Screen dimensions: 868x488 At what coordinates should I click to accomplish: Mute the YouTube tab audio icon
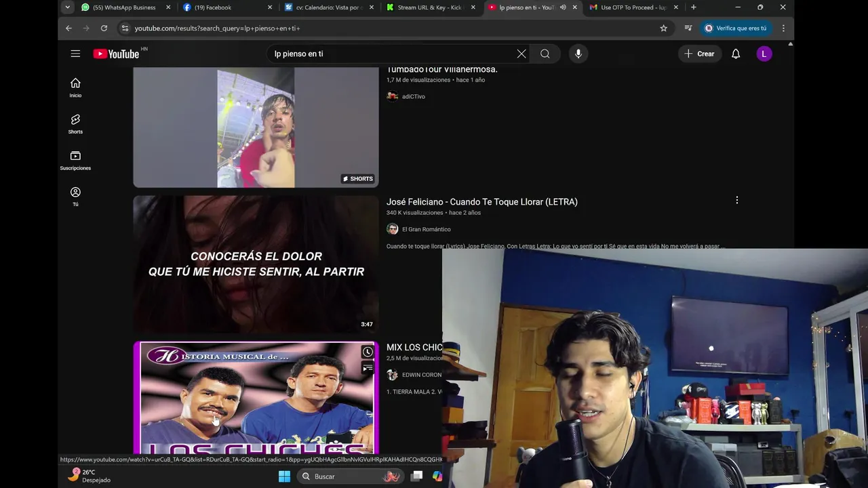(563, 7)
